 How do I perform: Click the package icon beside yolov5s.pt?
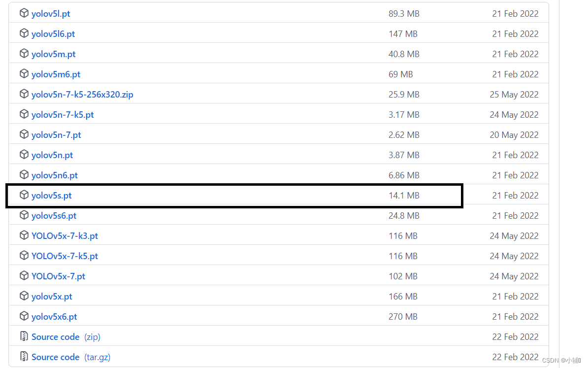(x=24, y=195)
